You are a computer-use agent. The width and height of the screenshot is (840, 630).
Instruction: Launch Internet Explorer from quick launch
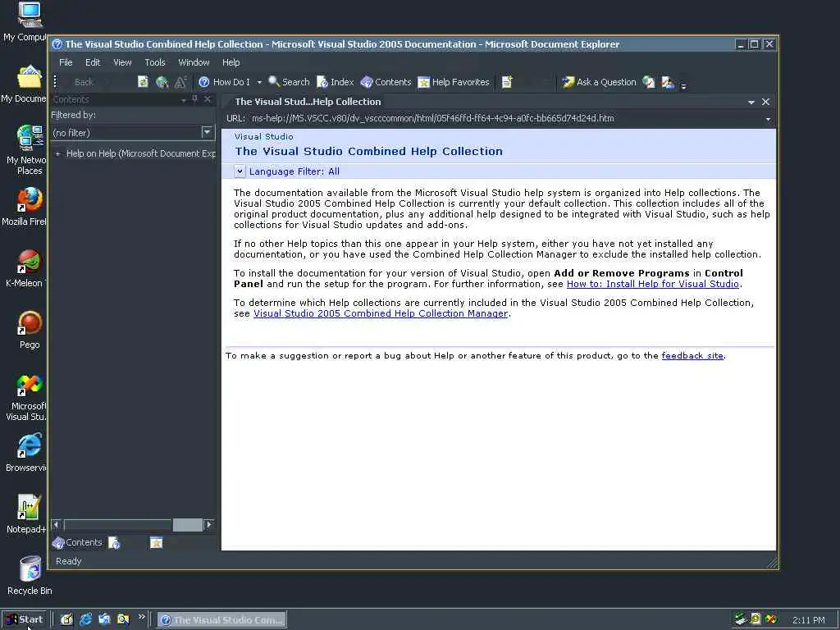(85, 620)
